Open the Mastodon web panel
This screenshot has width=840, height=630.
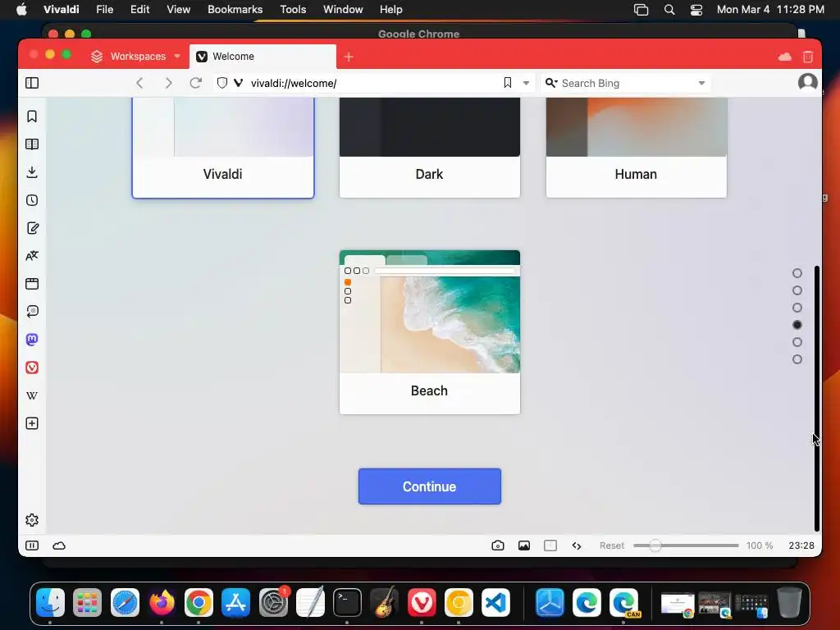[32, 339]
